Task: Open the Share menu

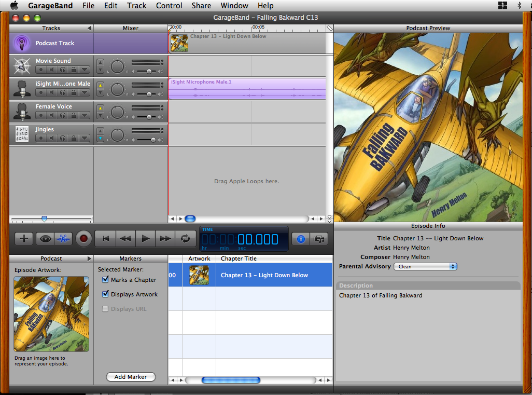Action: point(201,5)
